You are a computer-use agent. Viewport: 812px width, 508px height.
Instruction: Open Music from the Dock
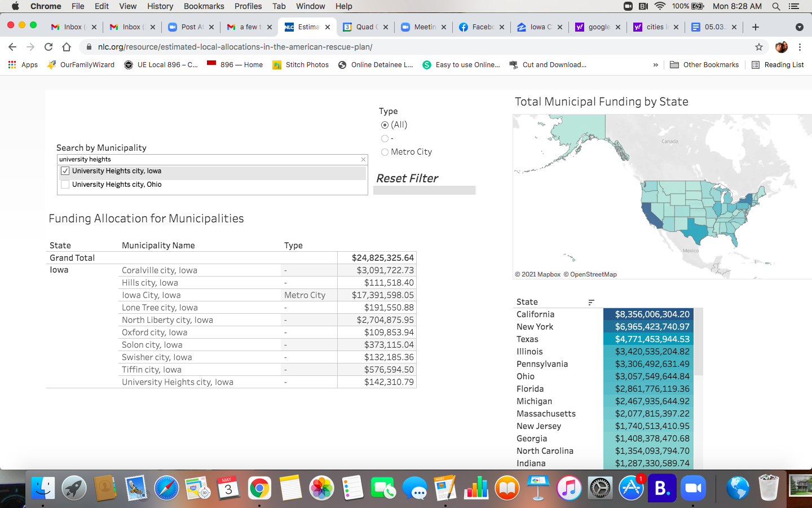569,488
